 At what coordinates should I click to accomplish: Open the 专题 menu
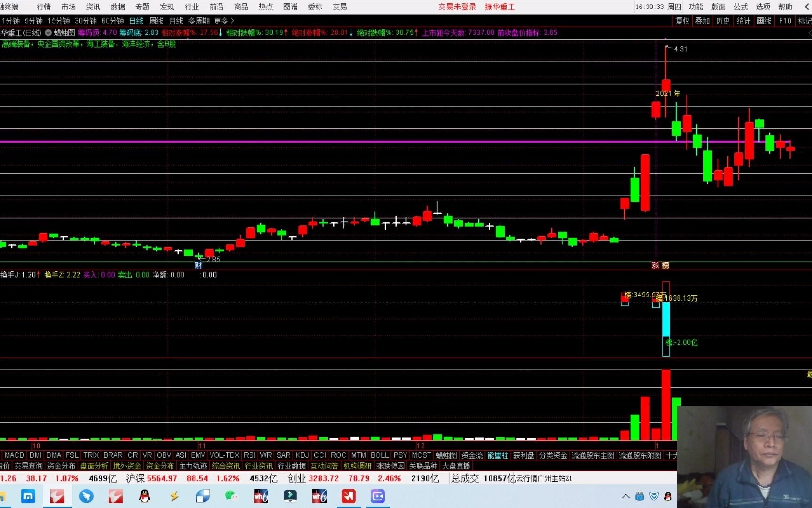coord(142,7)
